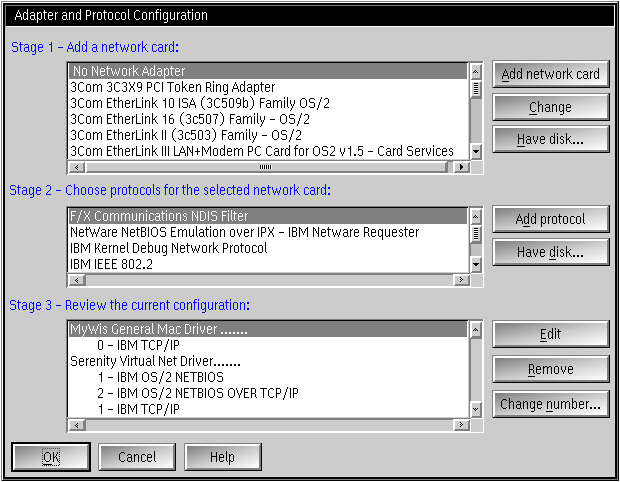The image size is (620, 482).
Task: Click the Change button for network card
Action: [550, 107]
